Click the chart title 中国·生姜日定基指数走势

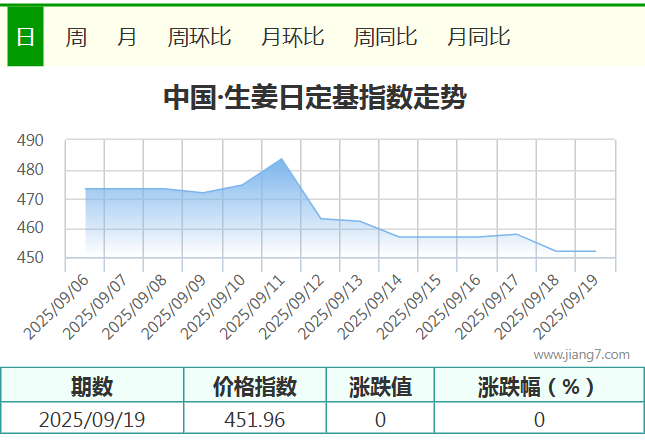pyautogui.click(x=315, y=98)
